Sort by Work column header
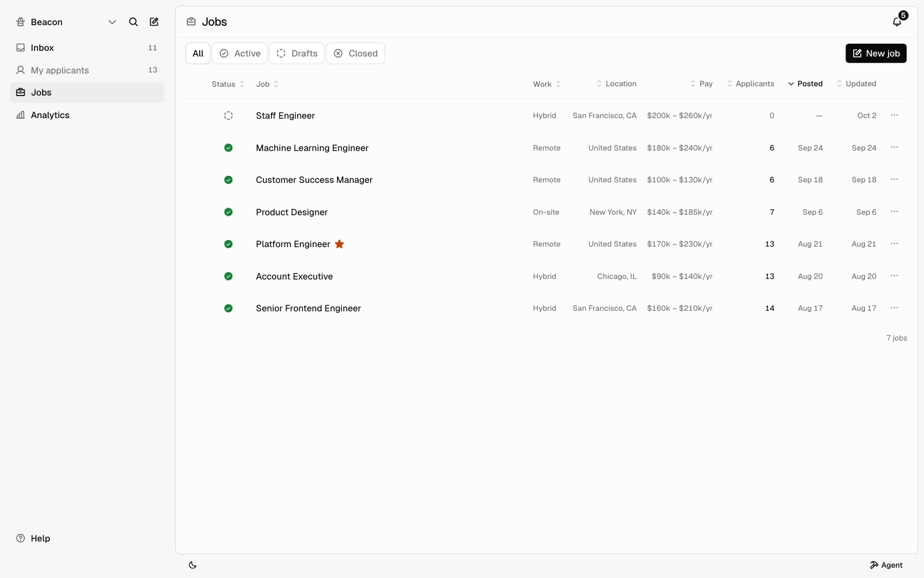 pos(547,84)
